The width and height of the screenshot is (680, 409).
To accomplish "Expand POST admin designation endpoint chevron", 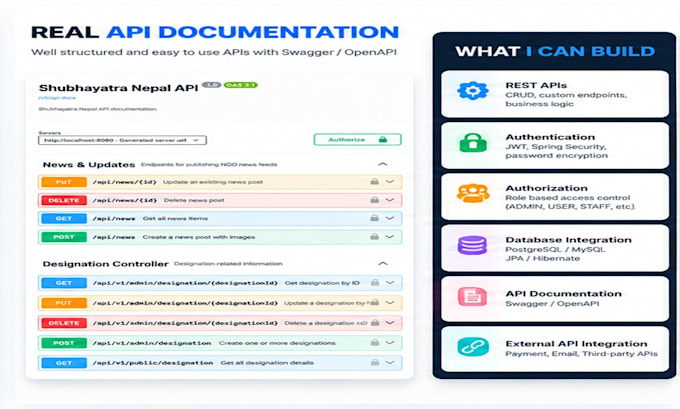I will pyautogui.click(x=390, y=343).
